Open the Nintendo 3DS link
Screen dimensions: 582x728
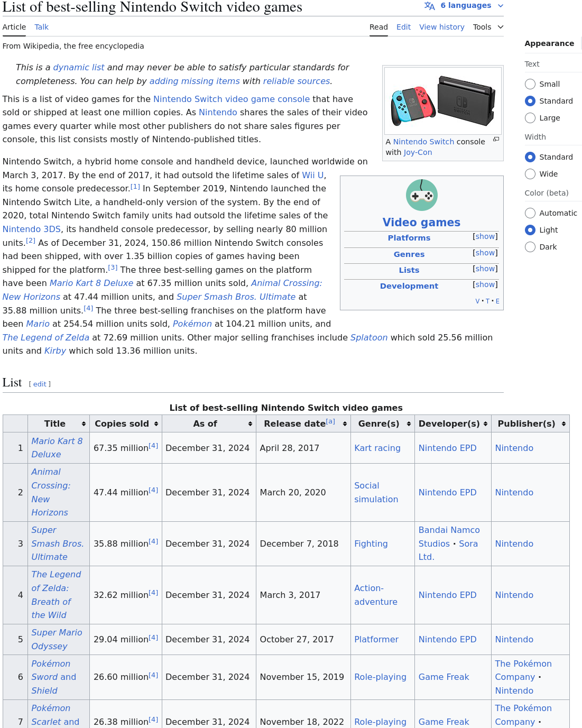[32, 229]
